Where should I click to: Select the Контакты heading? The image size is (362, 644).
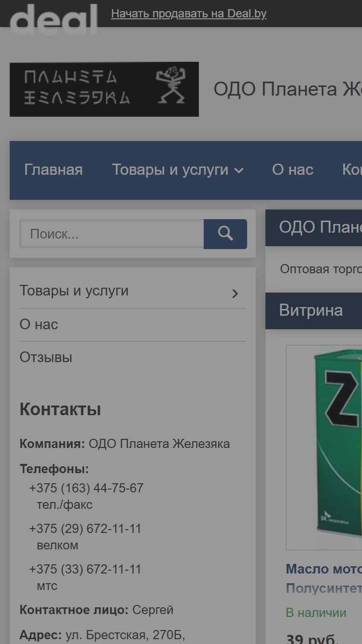(x=60, y=409)
